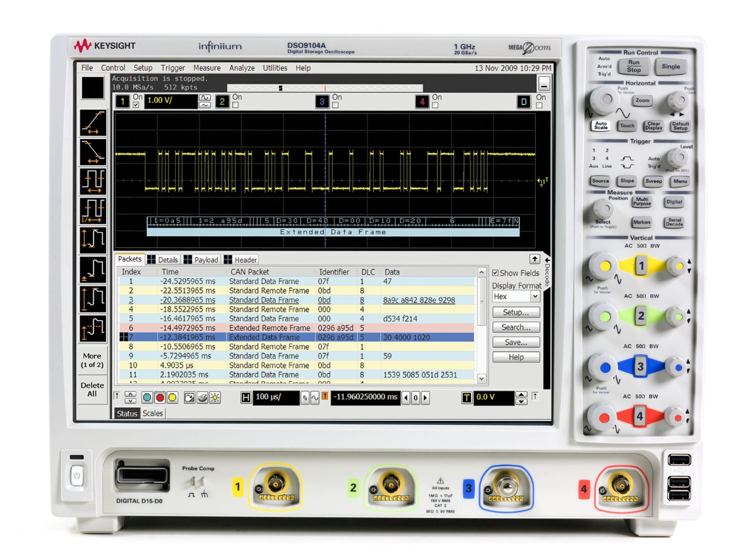Turn off channel 1 On checkbox
The width and height of the screenshot is (732, 560).
pyautogui.click(x=136, y=105)
